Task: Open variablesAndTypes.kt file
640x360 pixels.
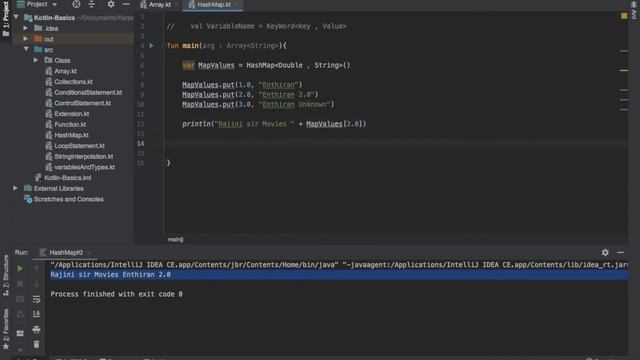Action: click(84, 167)
